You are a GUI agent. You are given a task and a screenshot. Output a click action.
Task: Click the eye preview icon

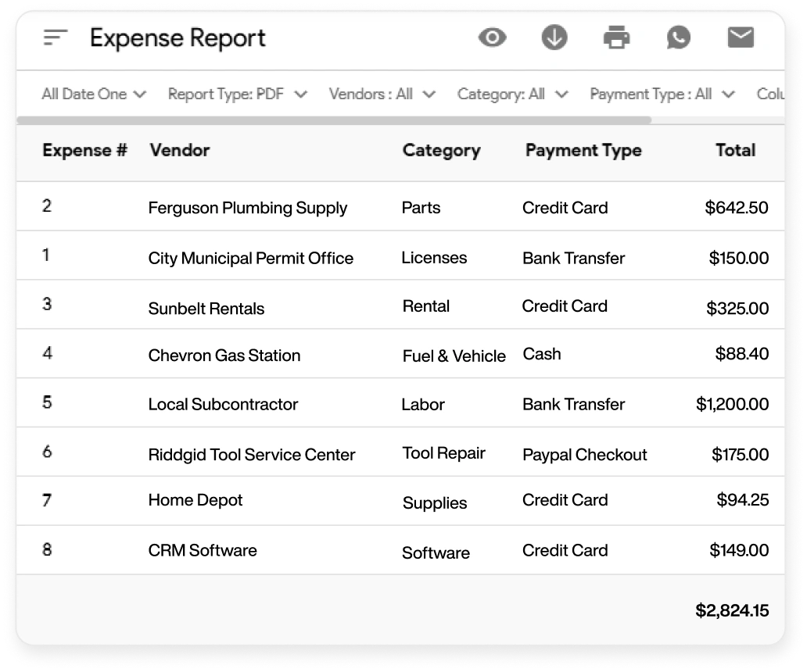click(492, 38)
